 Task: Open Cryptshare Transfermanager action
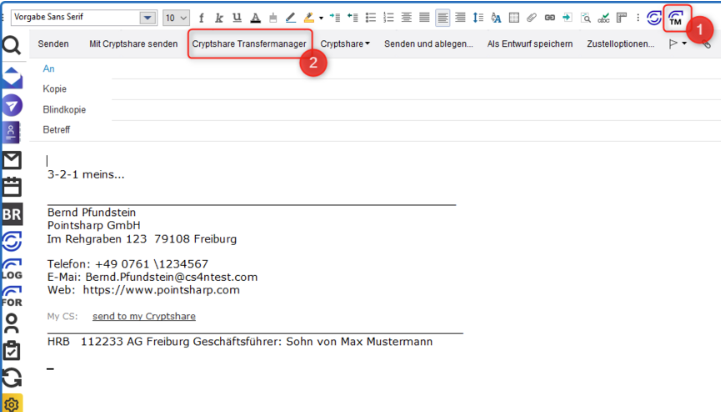point(249,44)
